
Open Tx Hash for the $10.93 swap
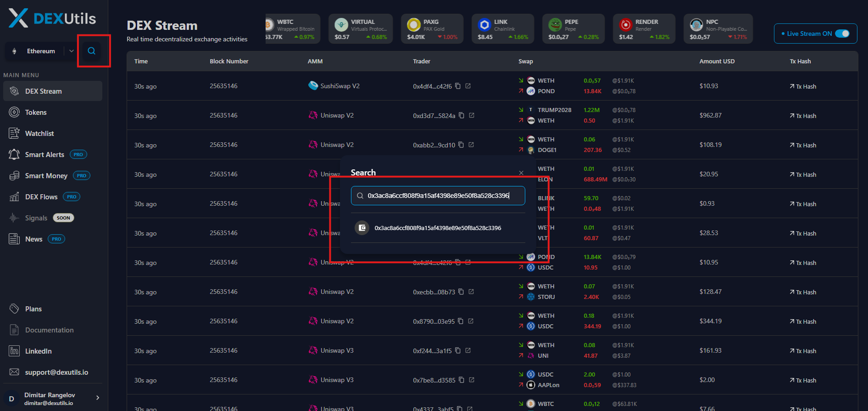click(803, 86)
